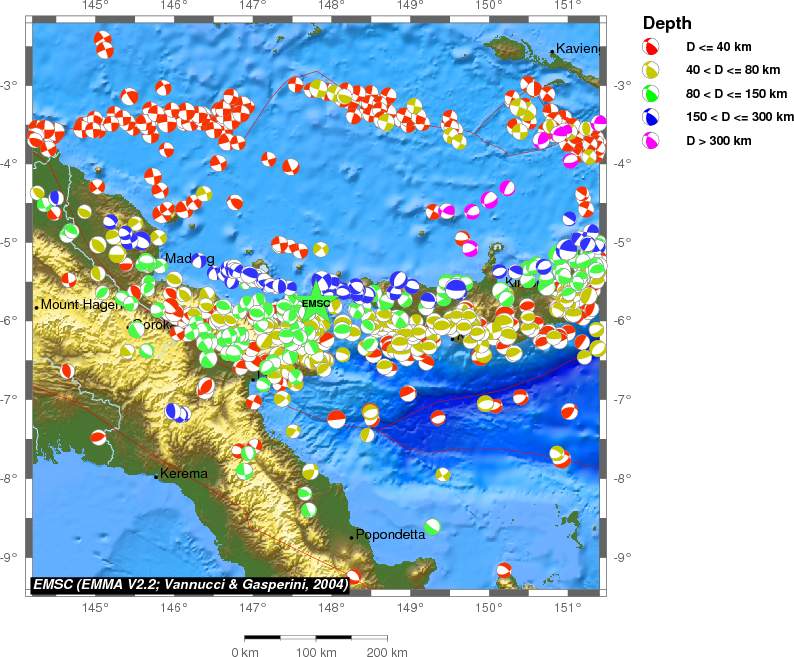This screenshot has height=657, width=794.
Task: Click the 200 km scale bar label
Action: (x=385, y=653)
